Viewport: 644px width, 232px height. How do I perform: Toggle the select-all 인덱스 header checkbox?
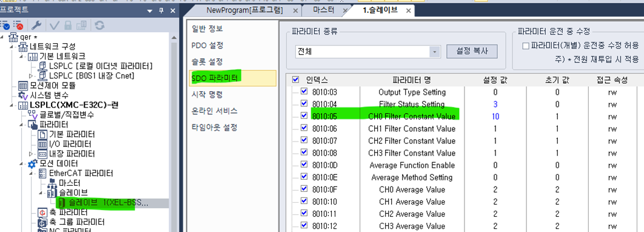click(x=295, y=80)
